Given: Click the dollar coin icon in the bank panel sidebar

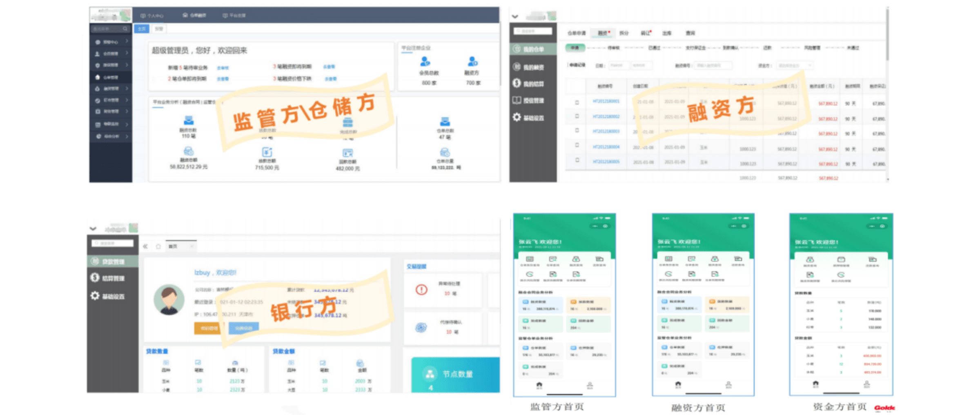Looking at the screenshot, I should [x=95, y=278].
